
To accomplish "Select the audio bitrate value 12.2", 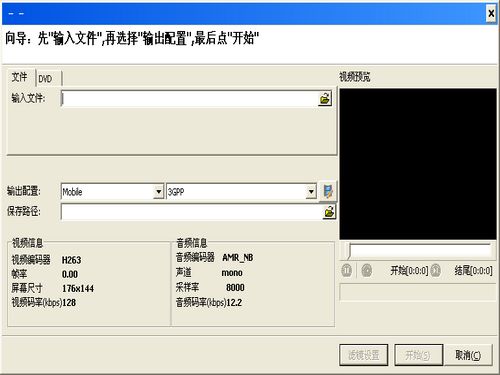I will 234,303.
